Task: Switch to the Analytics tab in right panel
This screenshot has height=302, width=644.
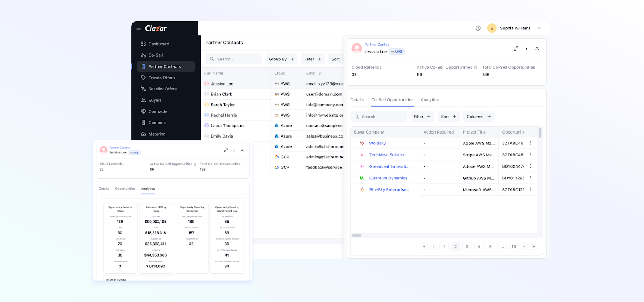Action: pos(429,100)
